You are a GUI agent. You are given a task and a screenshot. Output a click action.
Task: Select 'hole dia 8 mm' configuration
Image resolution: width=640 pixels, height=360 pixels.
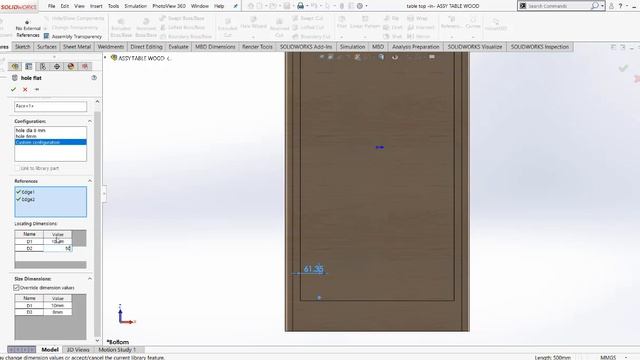point(50,131)
